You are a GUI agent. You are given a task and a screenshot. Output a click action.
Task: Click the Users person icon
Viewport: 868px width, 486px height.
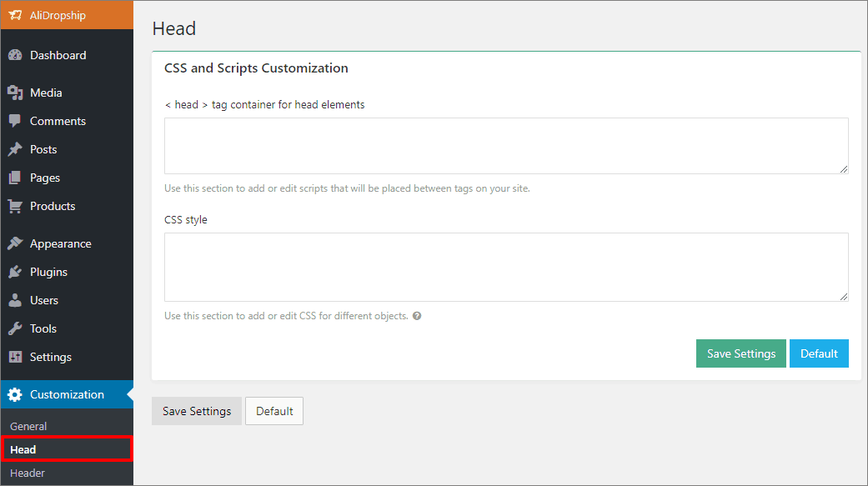click(x=15, y=300)
